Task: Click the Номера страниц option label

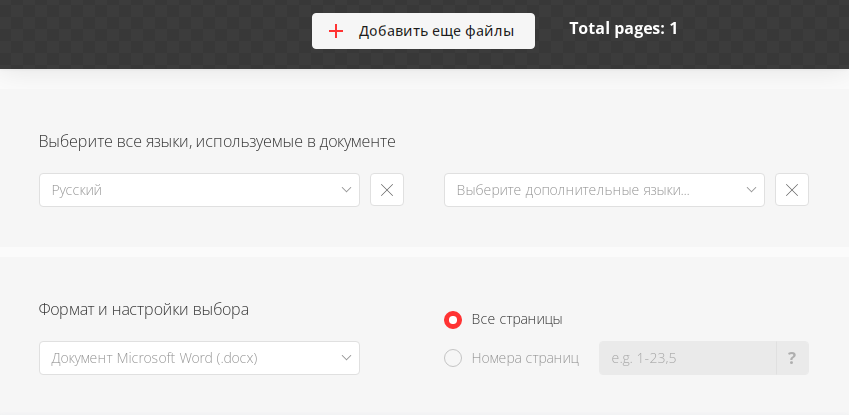Action: (525, 358)
